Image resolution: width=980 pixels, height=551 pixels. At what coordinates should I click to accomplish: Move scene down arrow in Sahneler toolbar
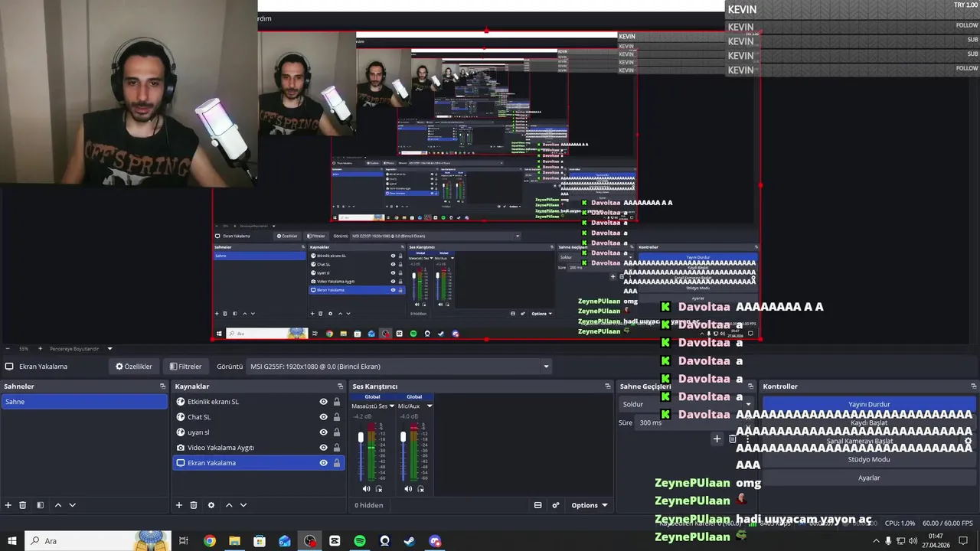73,505
